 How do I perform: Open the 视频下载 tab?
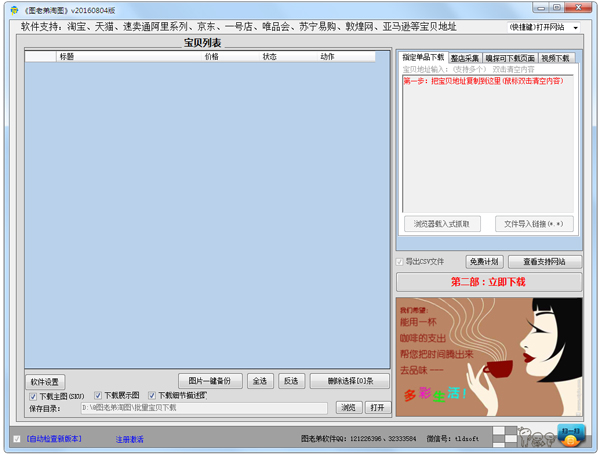point(556,58)
